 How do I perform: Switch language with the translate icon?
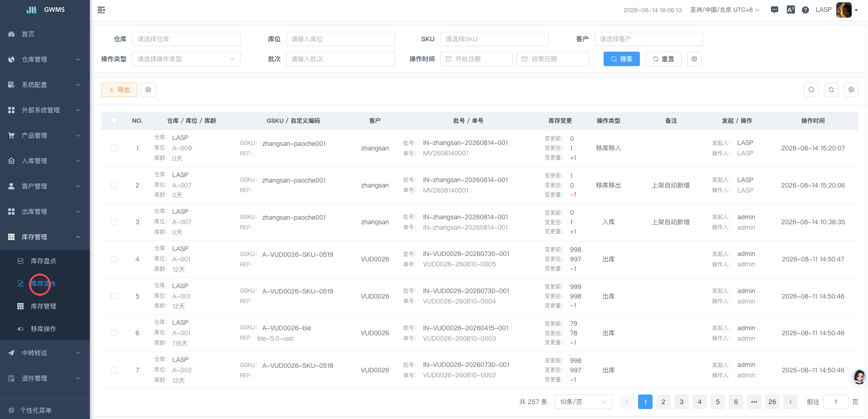pyautogui.click(x=790, y=10)
